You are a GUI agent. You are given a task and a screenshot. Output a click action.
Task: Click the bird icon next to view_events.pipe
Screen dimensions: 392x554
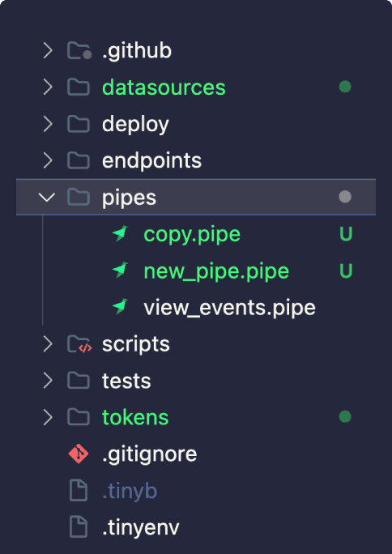coord(120,307)
